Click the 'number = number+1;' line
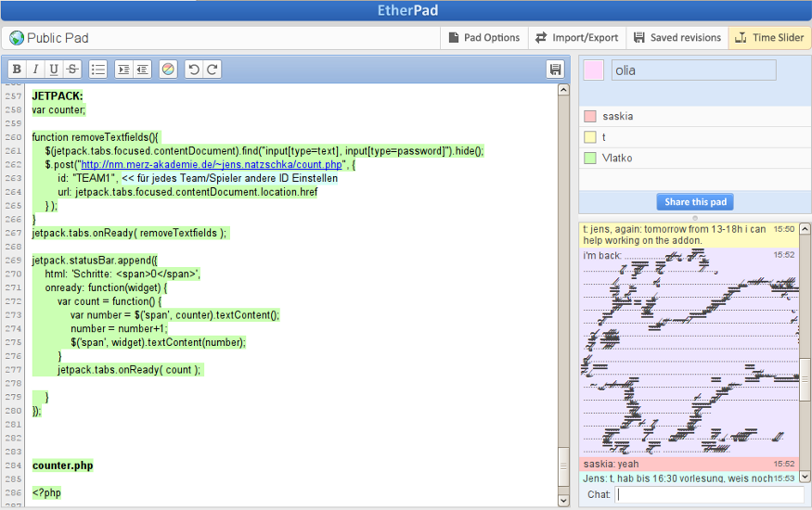This screenshot has width=812, height=510. pos(119,328)
